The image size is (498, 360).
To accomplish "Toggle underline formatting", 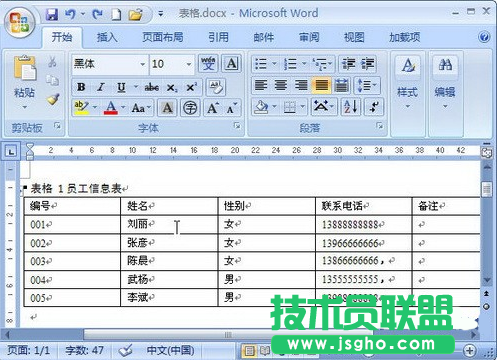I will tap(121, 87).
